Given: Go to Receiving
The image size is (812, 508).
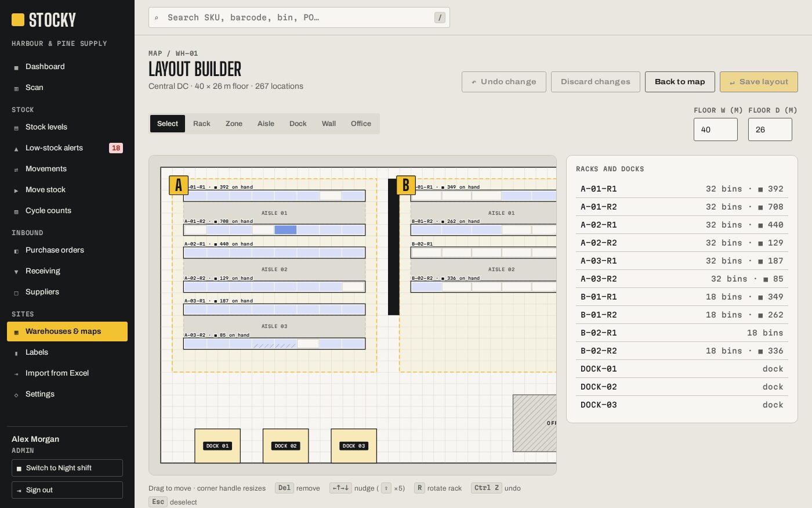Looking at the screenshot, I should pyautogui.click(x=67, y=271).
